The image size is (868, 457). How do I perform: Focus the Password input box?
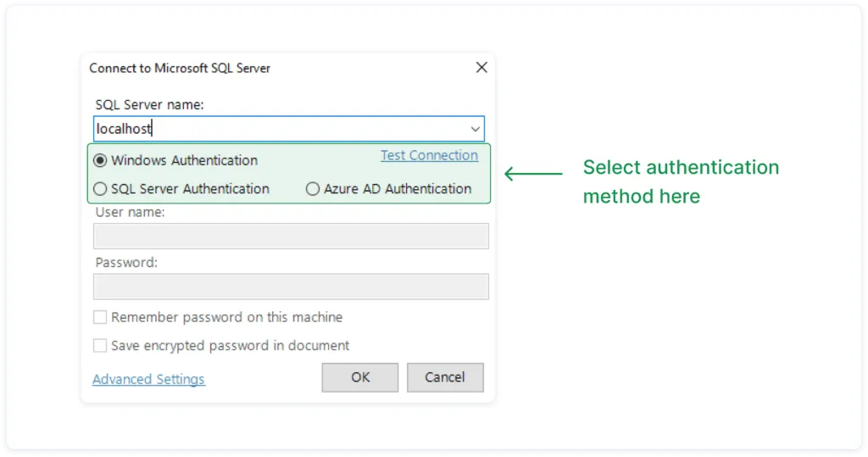[291, 287]
